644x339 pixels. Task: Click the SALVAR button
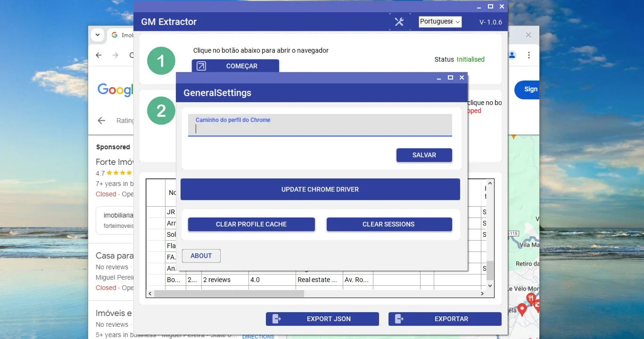click(x=424, y=155)
